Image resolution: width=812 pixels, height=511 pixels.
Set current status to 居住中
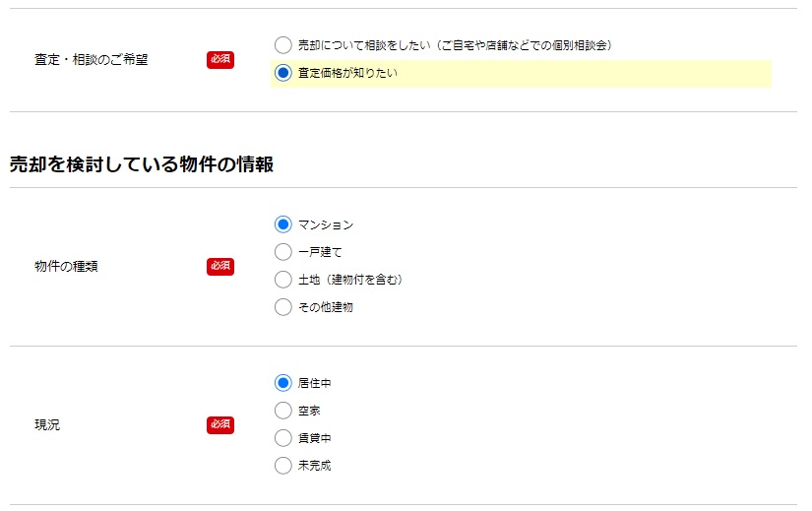(x=282, y=383)
